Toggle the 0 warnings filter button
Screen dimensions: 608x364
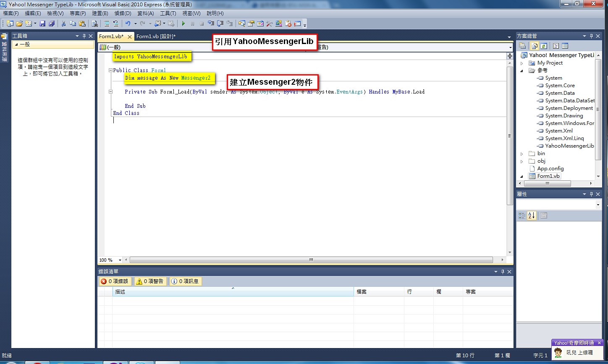pos(150,281)
